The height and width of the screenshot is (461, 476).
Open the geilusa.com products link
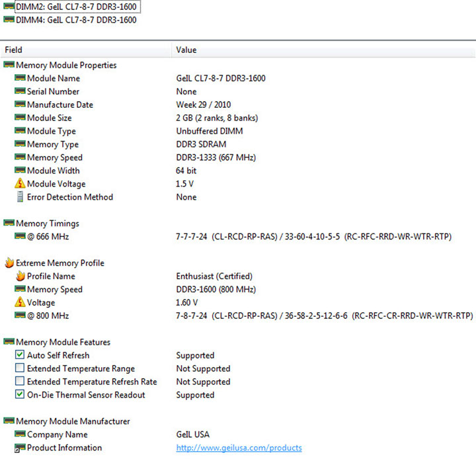pyautogui.click(x=239, y=448)
